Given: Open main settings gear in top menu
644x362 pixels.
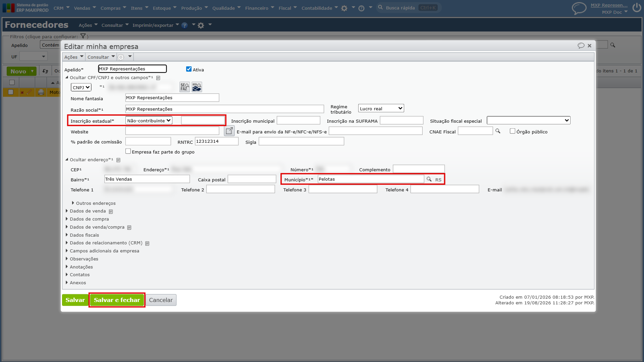Looking at the screenshot, I should click(x=344, y=8).
